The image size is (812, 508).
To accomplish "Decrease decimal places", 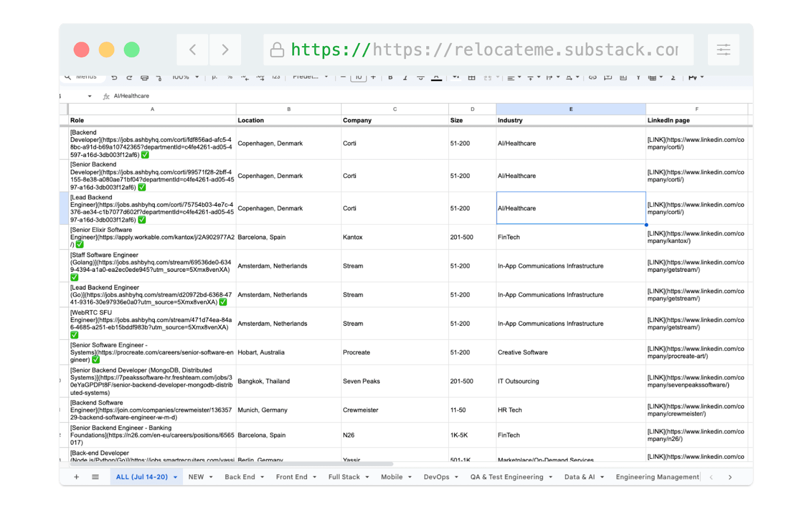I will coord(245,77).
